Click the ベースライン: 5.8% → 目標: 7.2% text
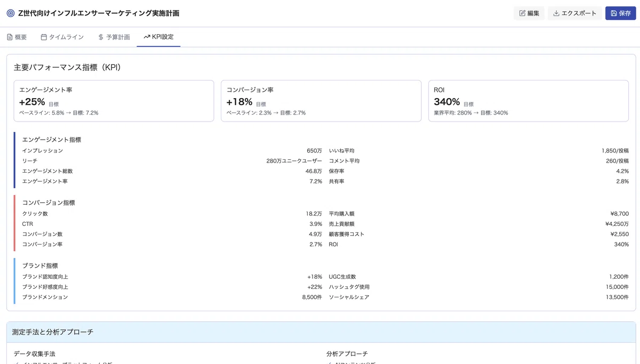Screen dimensions: 640x364 pyautogui.click(x=59, y=113)
